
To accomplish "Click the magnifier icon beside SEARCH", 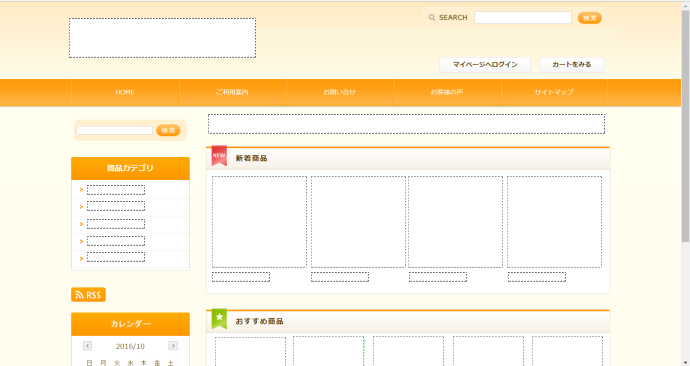I will click(432, 18).
